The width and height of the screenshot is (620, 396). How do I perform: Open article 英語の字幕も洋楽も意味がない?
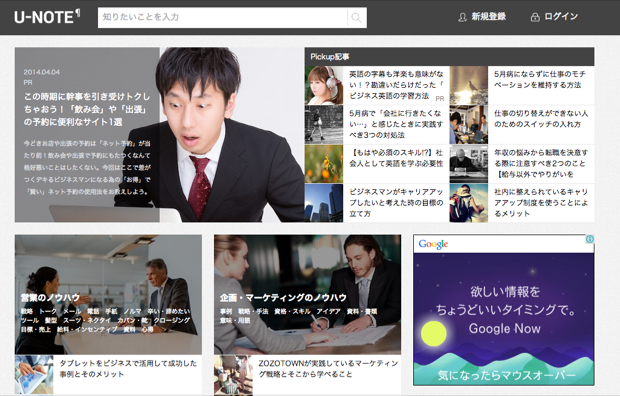[x=396, y=85]
